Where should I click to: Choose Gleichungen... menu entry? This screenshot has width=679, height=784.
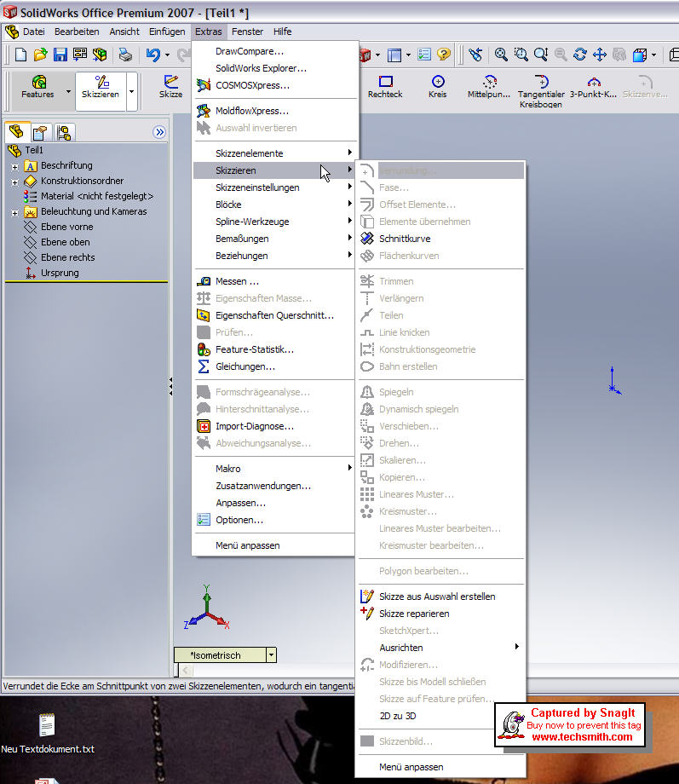[x=274, y=366]
